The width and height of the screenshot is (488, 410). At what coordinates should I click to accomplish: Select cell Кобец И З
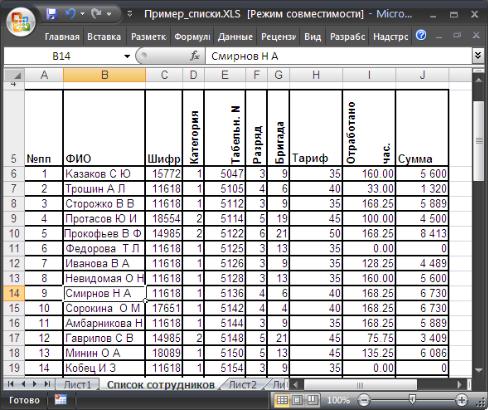pyautogui.click(x=104, y=368)
